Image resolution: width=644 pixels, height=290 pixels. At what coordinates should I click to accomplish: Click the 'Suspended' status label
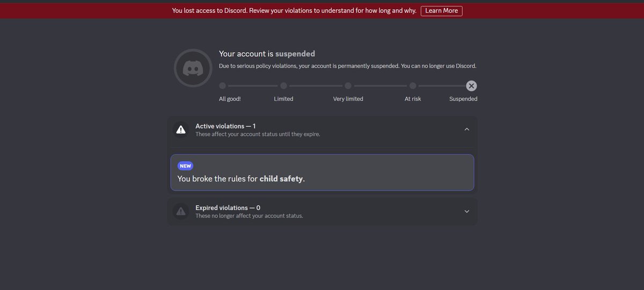[x=463, y=99]
